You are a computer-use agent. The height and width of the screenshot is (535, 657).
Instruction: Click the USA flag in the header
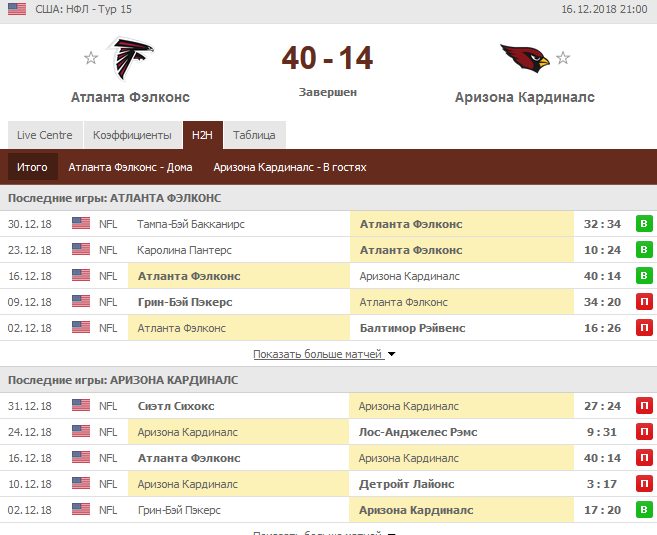click(17, 8)
